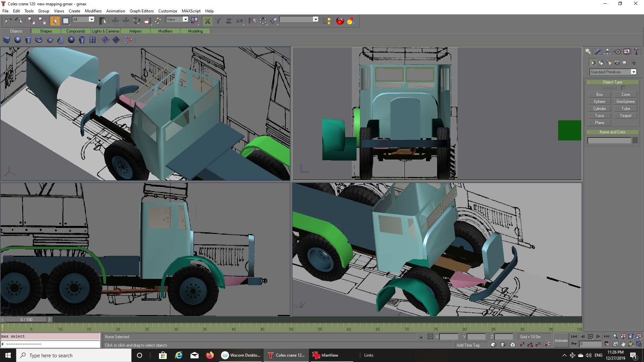Click the GeoSphere button
The height and width of the screenshot is (362, 644).
tap(625, 102)
